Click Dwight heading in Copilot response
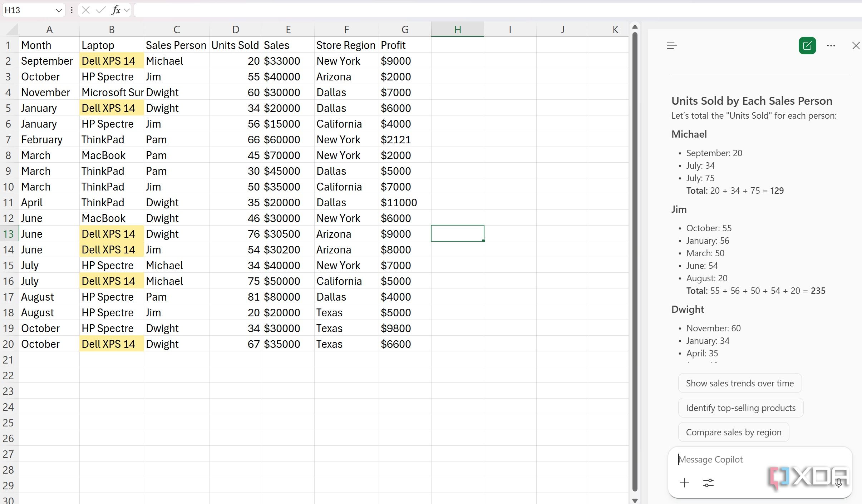 pos(688,310)
